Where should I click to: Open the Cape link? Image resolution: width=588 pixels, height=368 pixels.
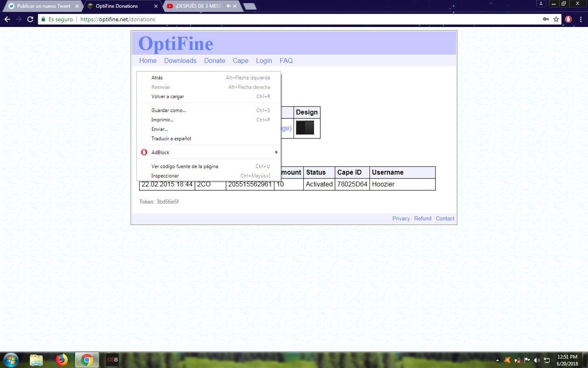click(241, 61)
